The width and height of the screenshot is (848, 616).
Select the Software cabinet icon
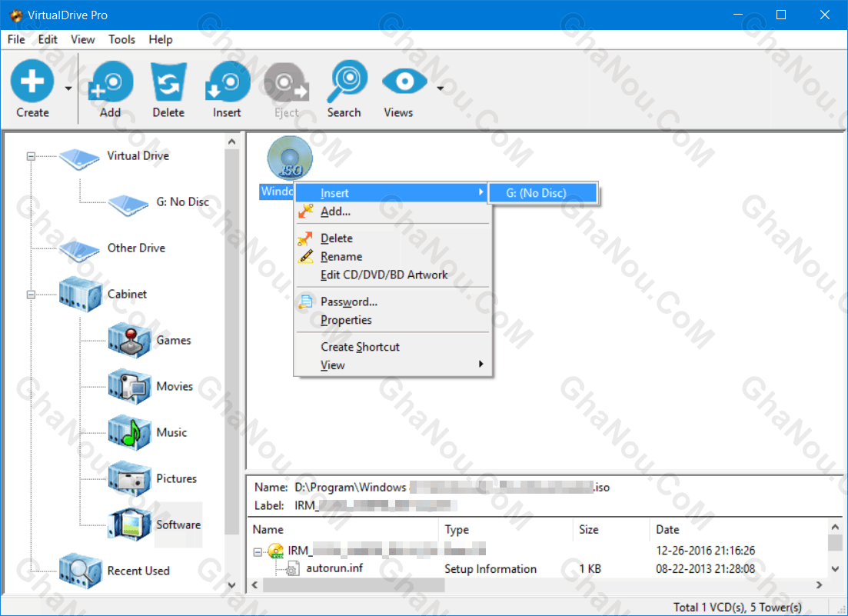click(129, 524)
